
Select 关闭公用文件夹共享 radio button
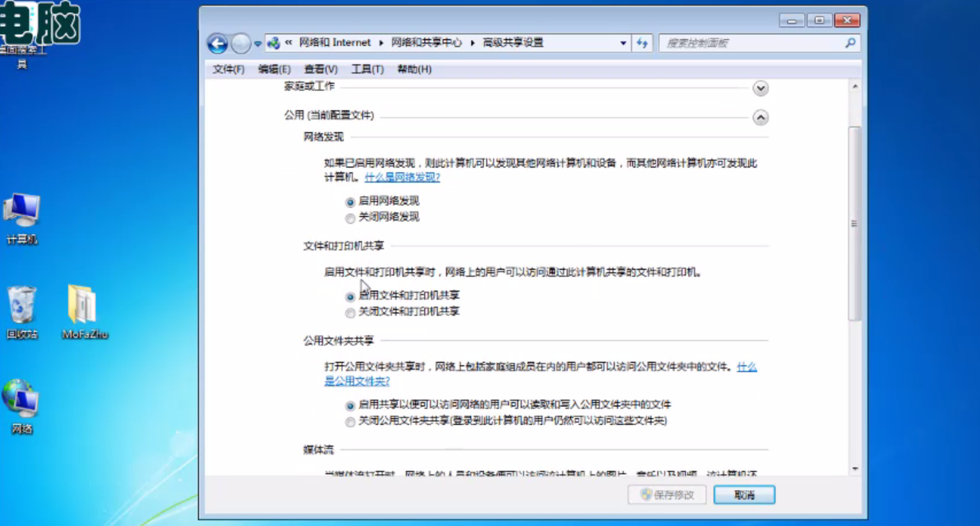coord(350,422)
